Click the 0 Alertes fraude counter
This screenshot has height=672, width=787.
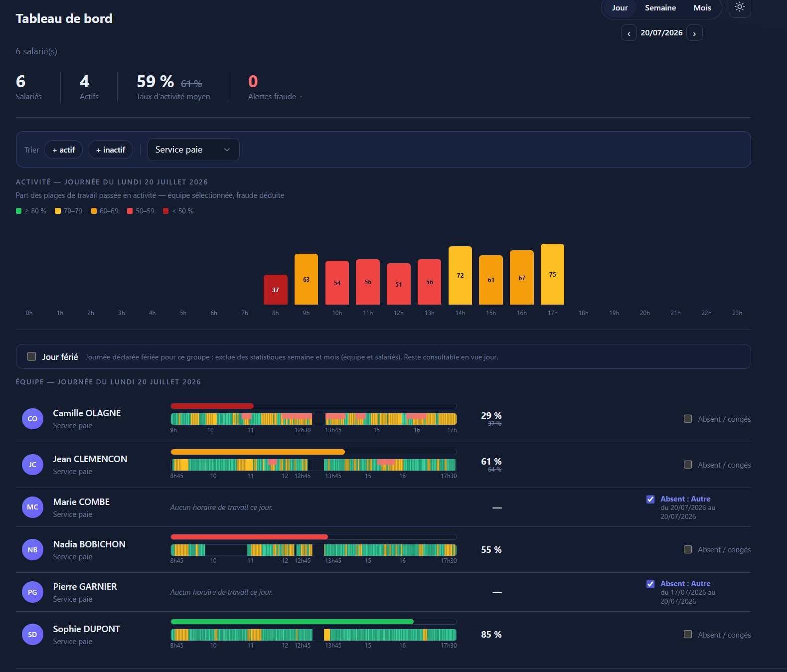tap(253, 81)
